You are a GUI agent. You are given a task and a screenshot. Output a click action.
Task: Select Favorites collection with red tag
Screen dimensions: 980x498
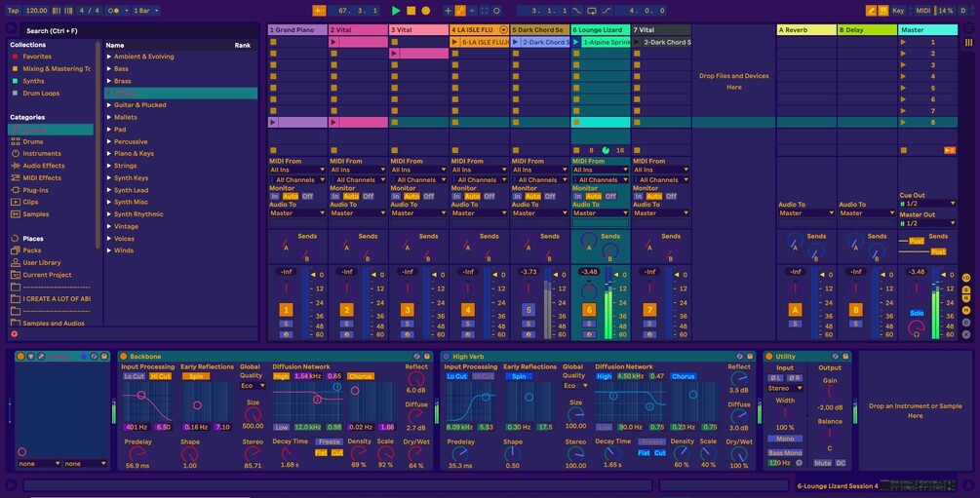[x=37, y=57]
